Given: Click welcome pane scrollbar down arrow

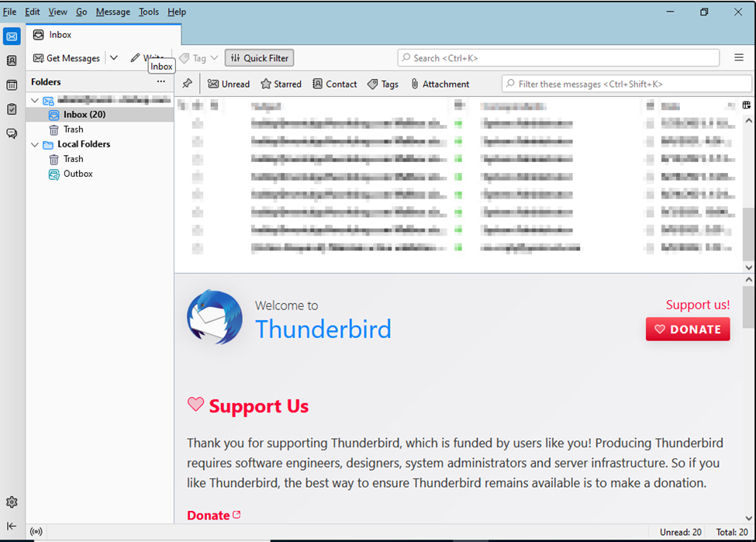Looking at the screenshot, I should pos(748,519).
